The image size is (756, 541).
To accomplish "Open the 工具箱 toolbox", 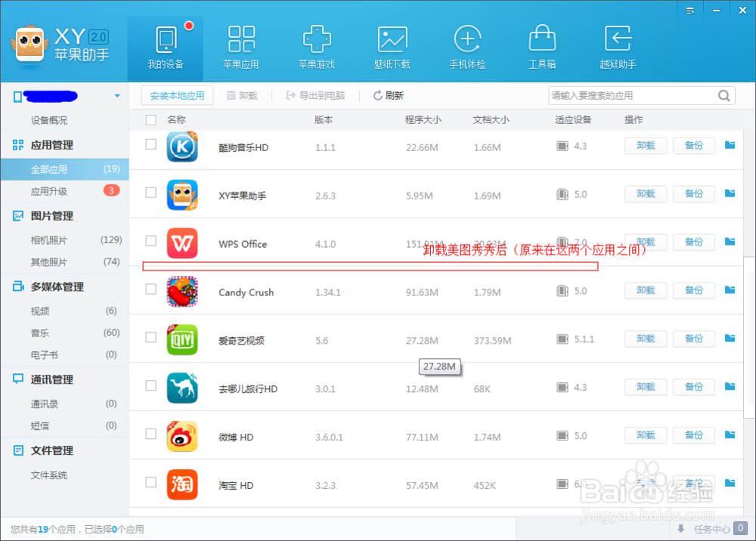I will pyautogui.click(x=542, y=48).
